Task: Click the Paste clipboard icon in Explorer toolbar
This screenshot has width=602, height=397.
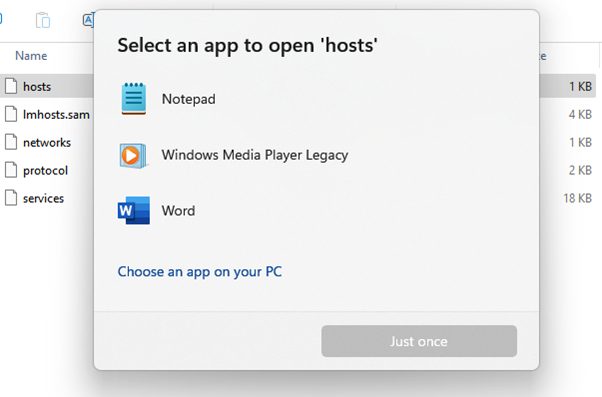Action: tap(43, 20)
